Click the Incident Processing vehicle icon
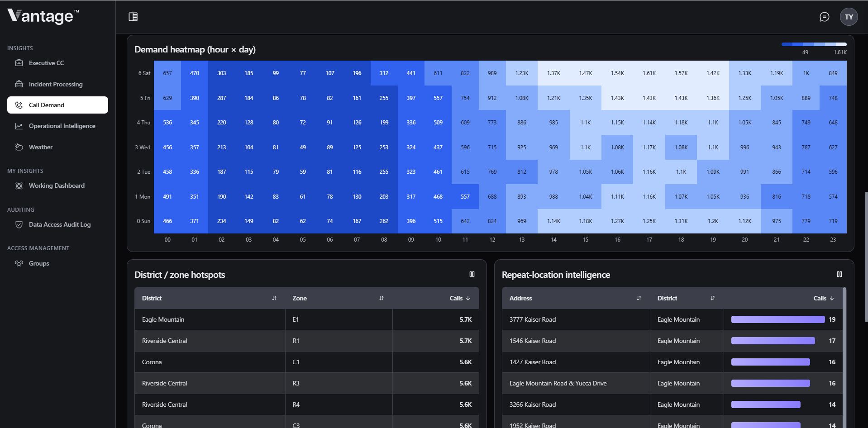Screen dimensions: 868x428 click(19, 84)
